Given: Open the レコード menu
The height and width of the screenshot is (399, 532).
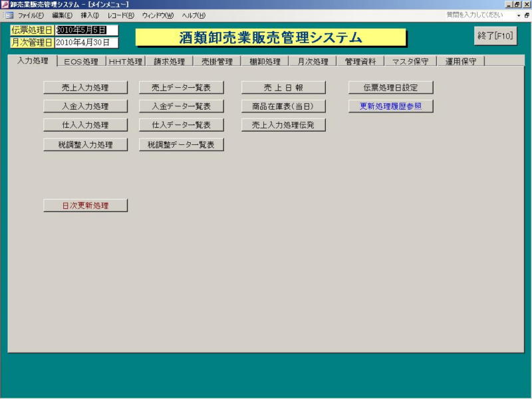Looking at the screenshot, I should 120,15.
